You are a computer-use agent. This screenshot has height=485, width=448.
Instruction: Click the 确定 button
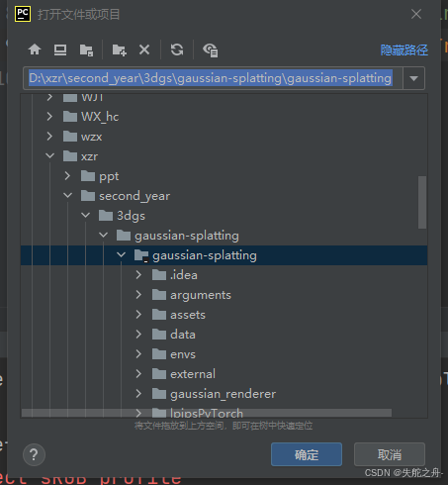307,454
